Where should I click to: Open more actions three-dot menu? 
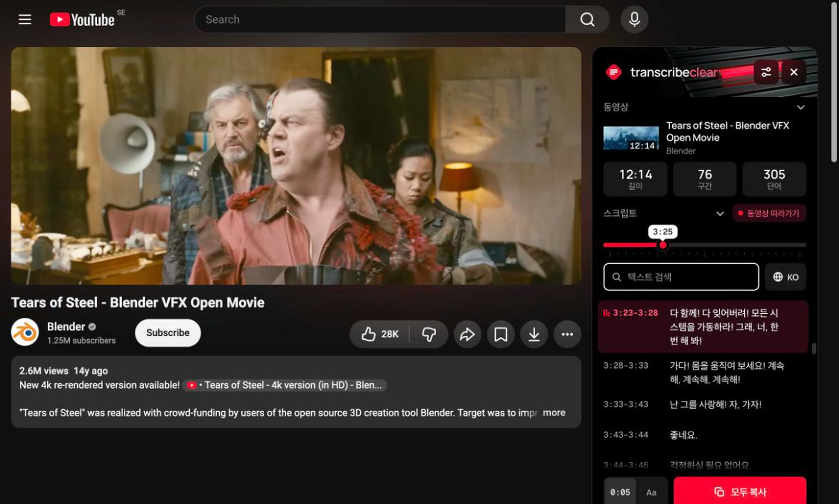(567, 334)
